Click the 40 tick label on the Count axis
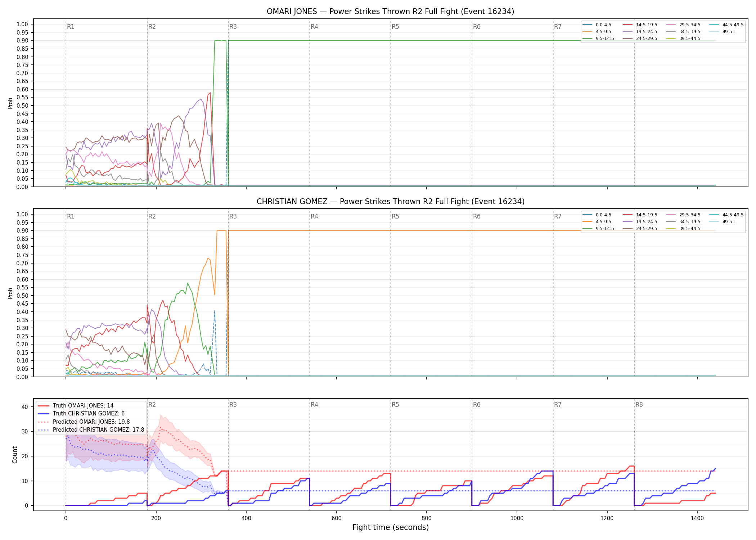This screenshot has width=756, height=540. tap(25, 407)
